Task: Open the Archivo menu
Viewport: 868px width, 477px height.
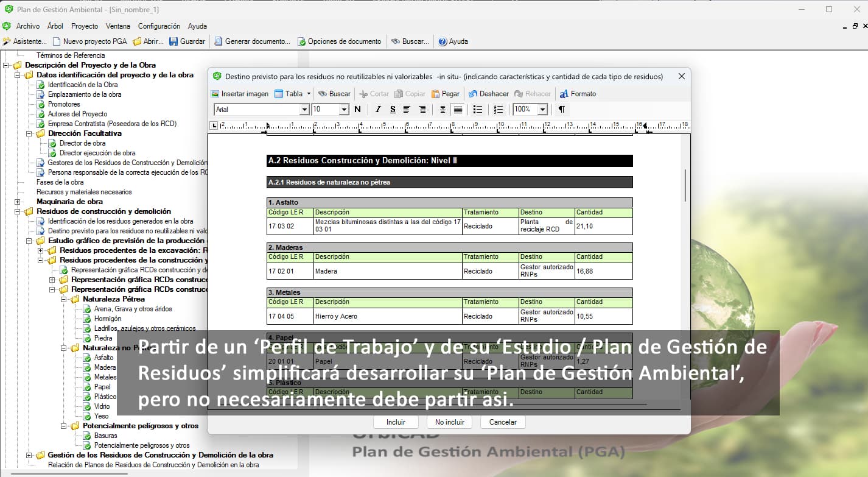Action: click(28, 26)
